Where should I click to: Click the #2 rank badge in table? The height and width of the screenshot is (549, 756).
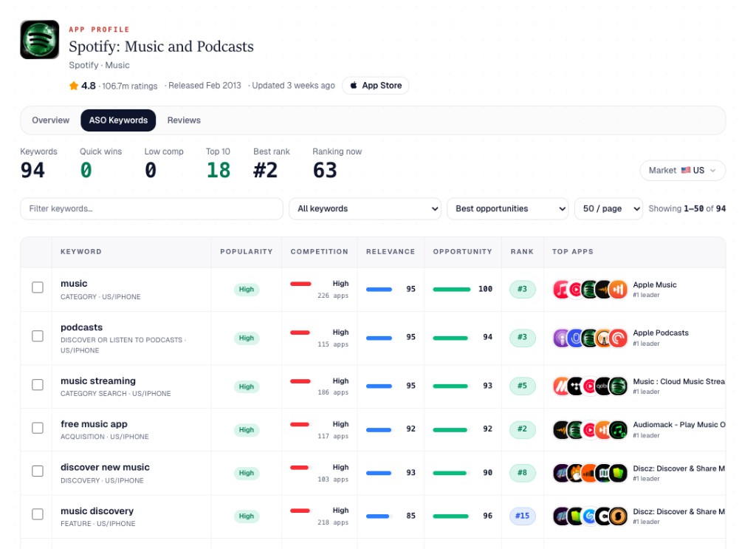click(x=522, y=429)
